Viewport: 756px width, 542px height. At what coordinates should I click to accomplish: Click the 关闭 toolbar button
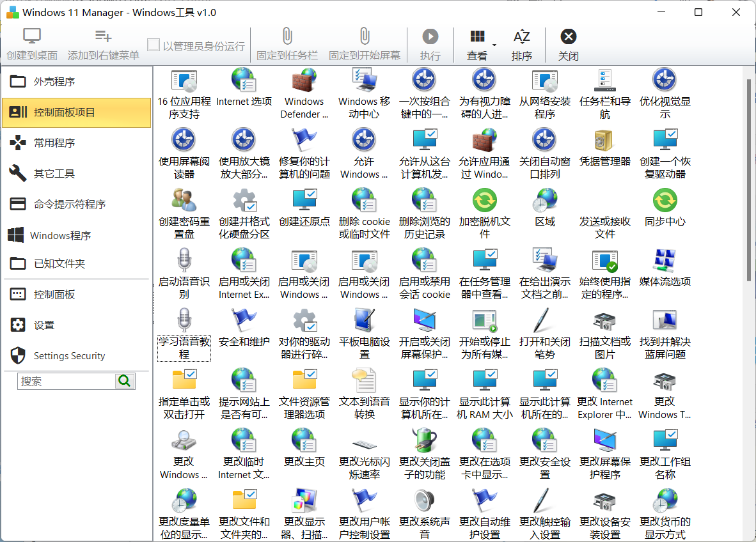point(568,44)
